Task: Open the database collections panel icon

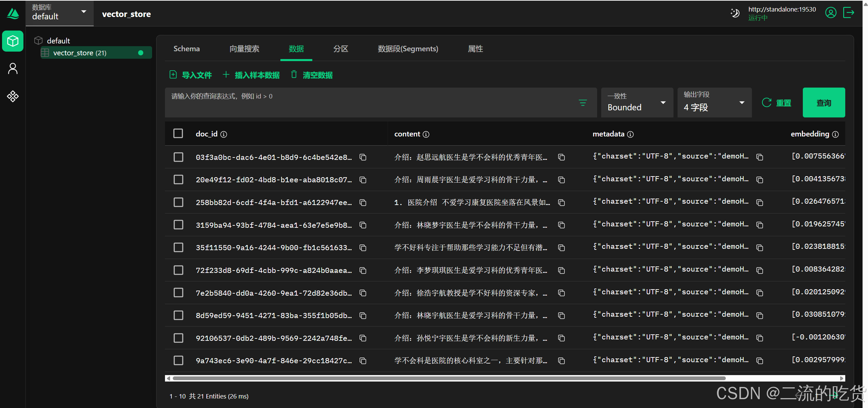Action: click(12, 41)
